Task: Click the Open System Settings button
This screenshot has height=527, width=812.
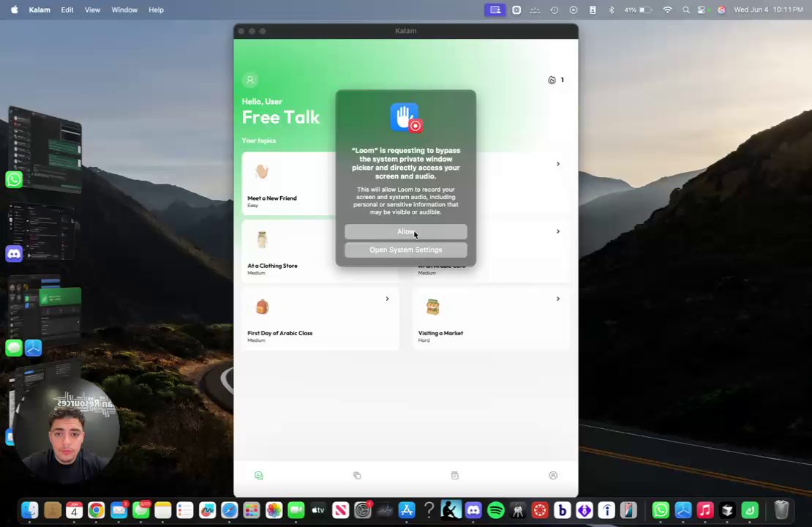Action: (x=405, y=250)
